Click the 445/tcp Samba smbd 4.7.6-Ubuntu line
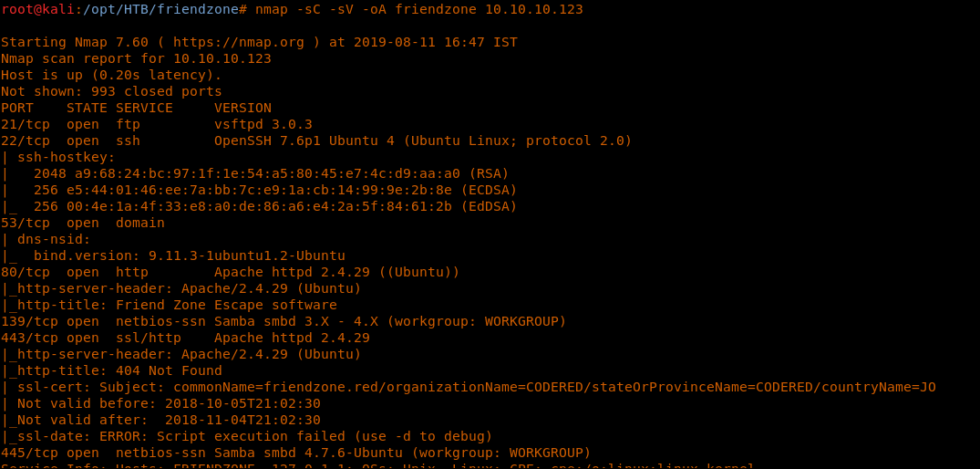This screenshot has width=980, height=469. pyautogui.click(x=295, y=453)
